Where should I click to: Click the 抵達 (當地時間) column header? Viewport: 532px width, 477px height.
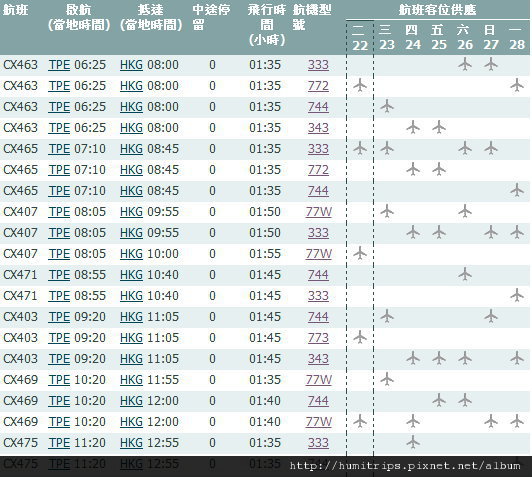click(151, 17)
